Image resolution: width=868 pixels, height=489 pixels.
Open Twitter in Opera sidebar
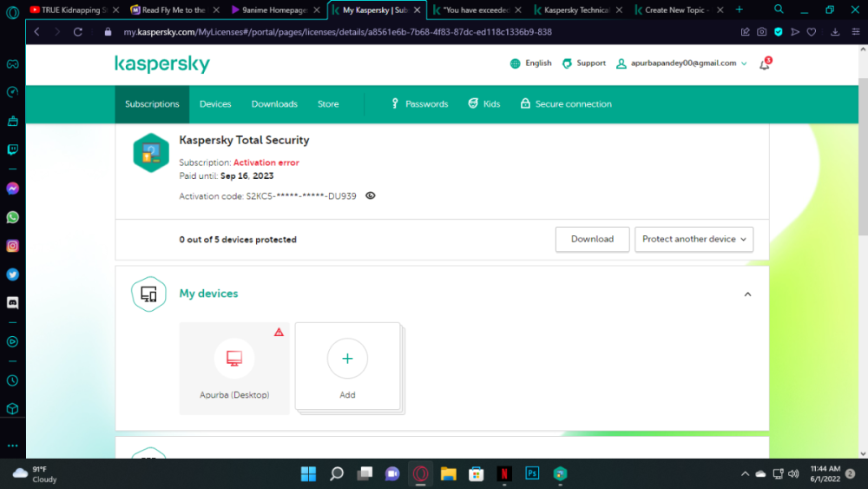pos(12,274)
